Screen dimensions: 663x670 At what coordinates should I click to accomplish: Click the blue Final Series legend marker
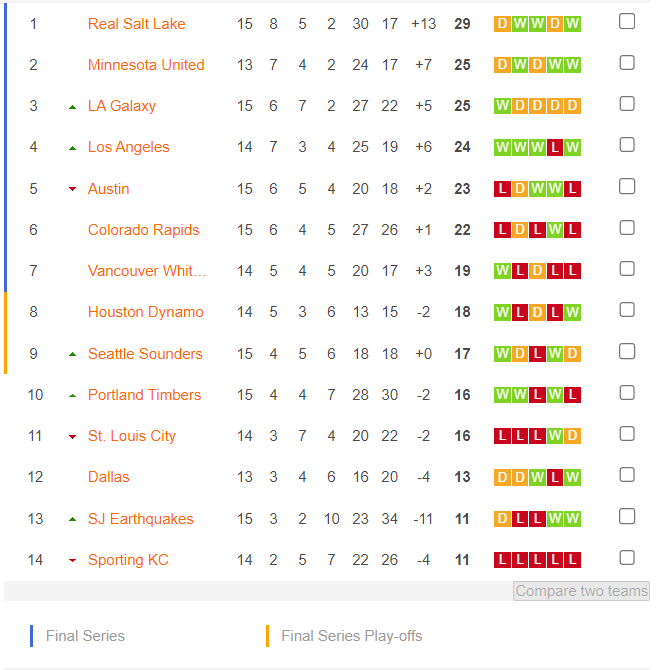point(32,636)
